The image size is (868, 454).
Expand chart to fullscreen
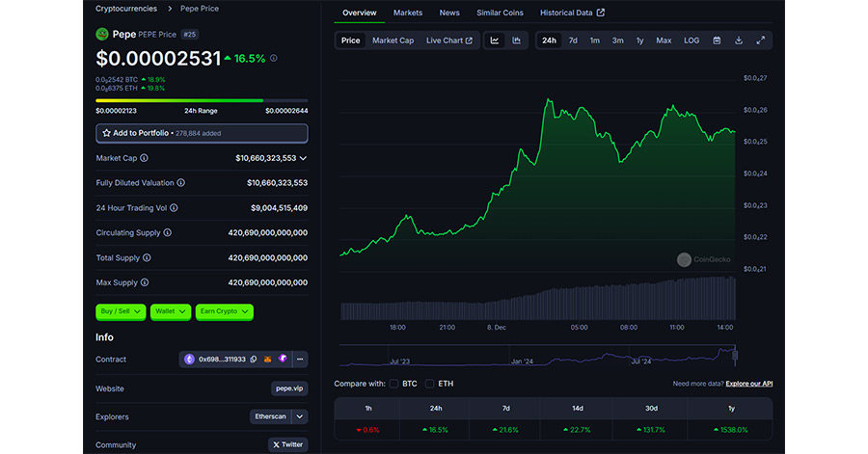pyautogui.click(x=761, y=40)
